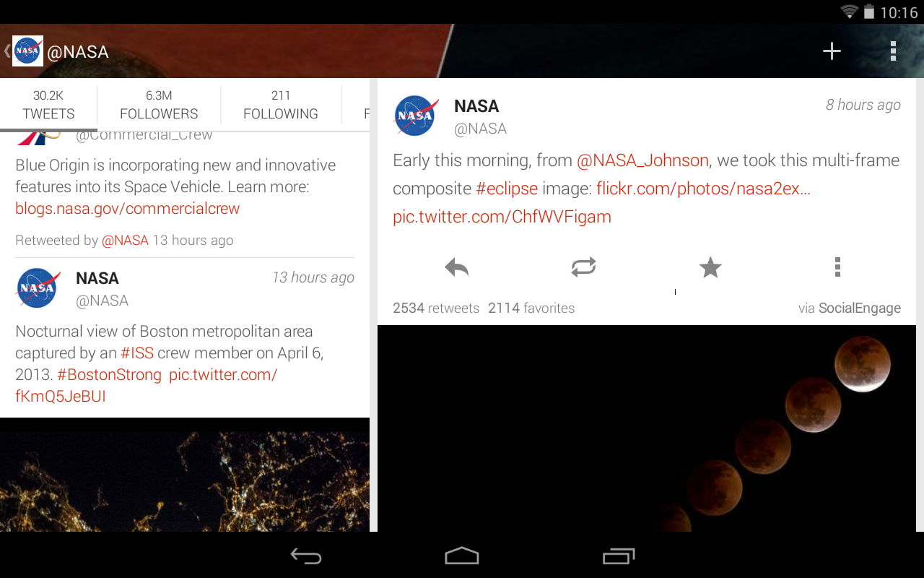Image resolution: width=924 pixels, height=578 pixels.
Task: View the 2114 favorites list
Action: click(x=531, y=309)
